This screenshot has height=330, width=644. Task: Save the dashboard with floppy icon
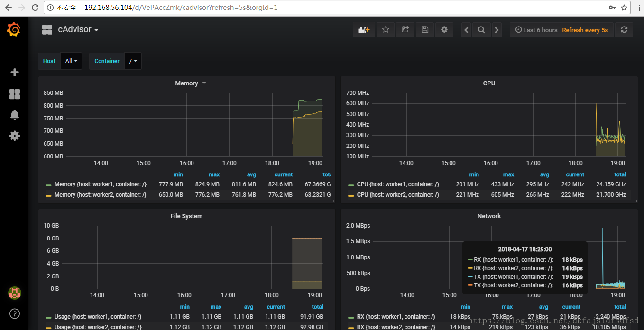425,30
